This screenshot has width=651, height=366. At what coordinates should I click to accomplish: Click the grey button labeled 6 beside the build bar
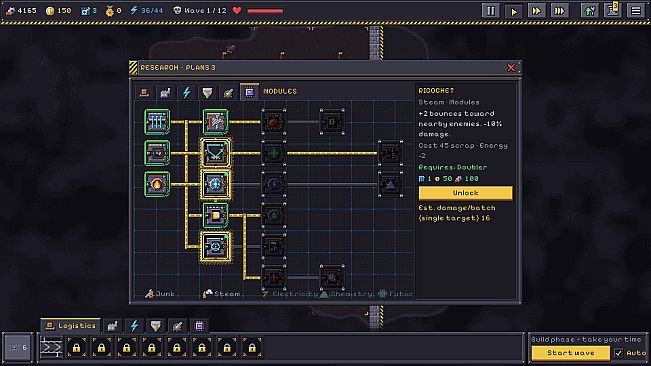(18, 348)
